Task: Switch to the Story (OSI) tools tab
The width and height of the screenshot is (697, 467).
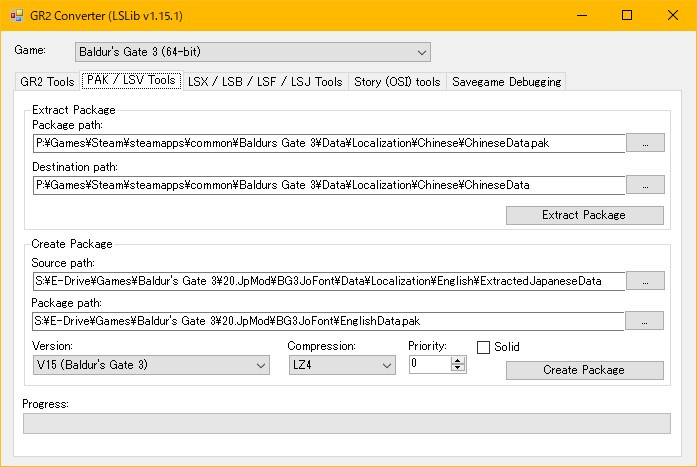Action: 397,82
